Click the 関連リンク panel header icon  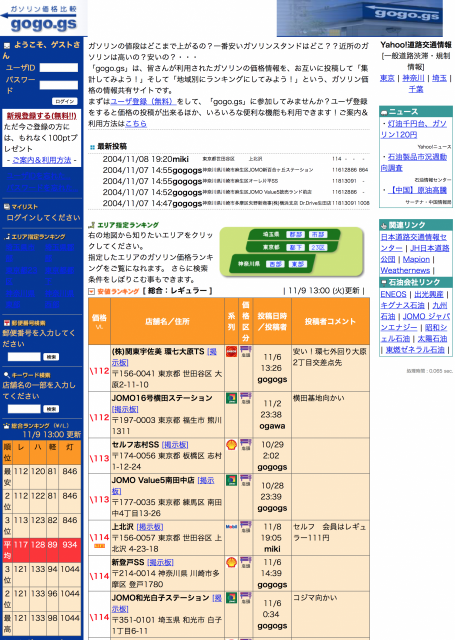click(384, 225)
